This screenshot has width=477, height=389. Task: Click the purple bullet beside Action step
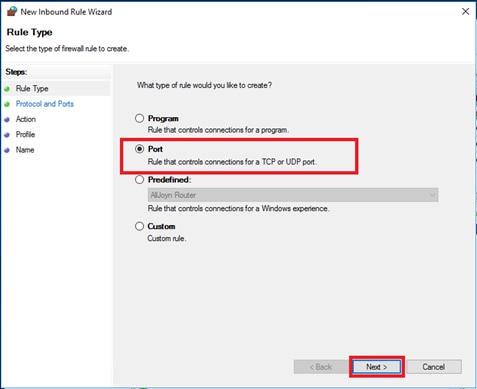(7, 120)
